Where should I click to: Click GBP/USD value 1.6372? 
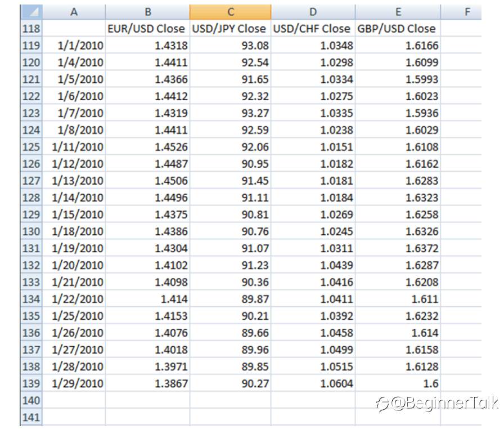(x=398, y=248)
